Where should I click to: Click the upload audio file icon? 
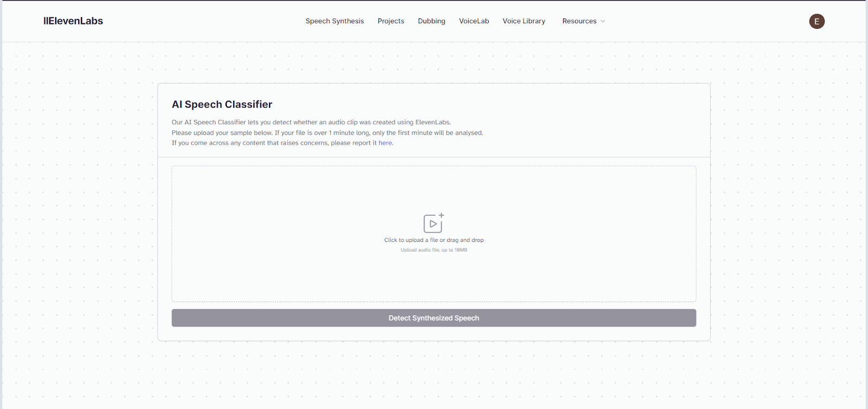coord(433,223)
